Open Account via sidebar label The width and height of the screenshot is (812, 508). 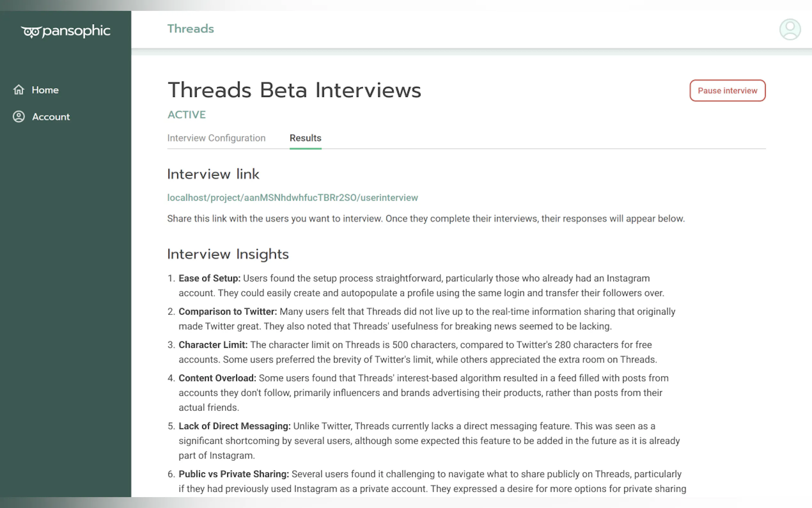click(x=51, y=117)
